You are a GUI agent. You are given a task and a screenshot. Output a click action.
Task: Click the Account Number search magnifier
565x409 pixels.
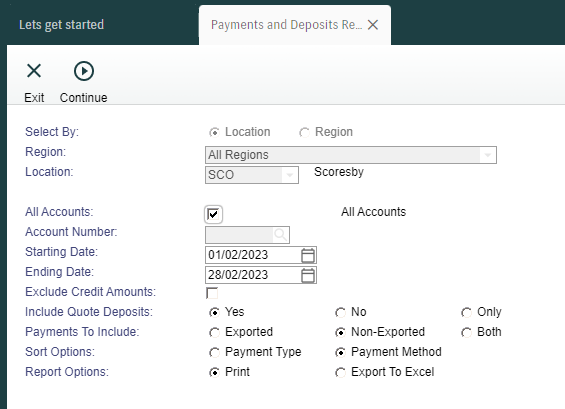coord(280,235)
